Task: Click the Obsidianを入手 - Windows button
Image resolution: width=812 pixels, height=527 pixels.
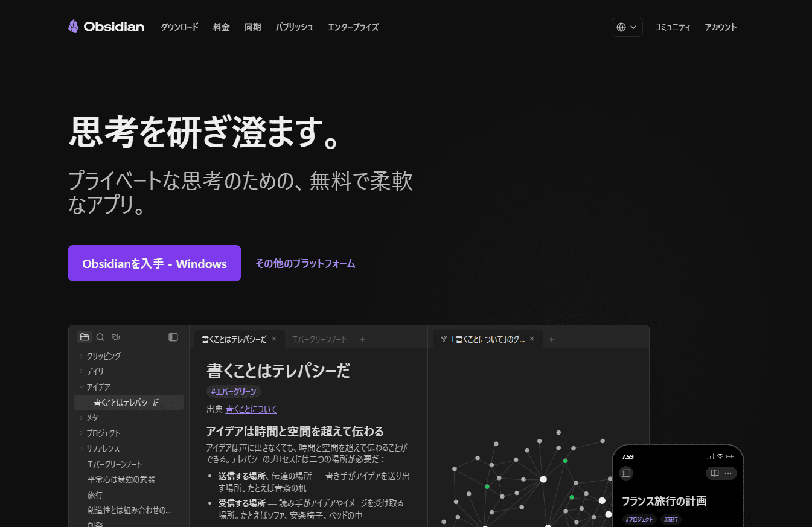Action: tap(154, 263)
